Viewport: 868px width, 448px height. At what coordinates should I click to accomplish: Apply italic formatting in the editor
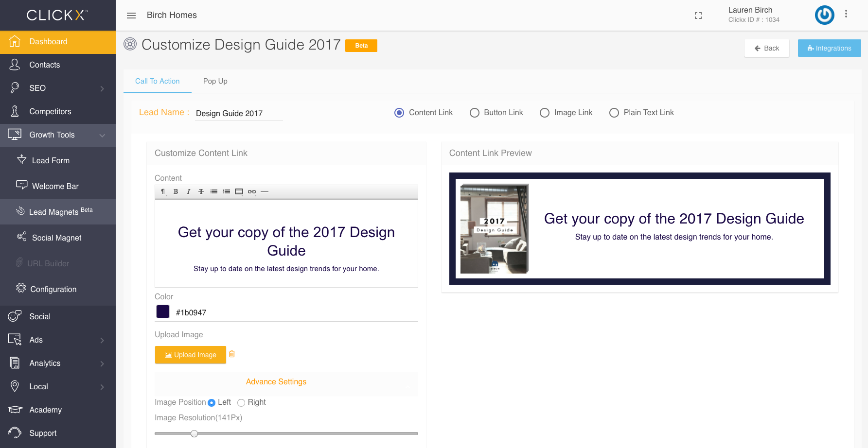188,191
